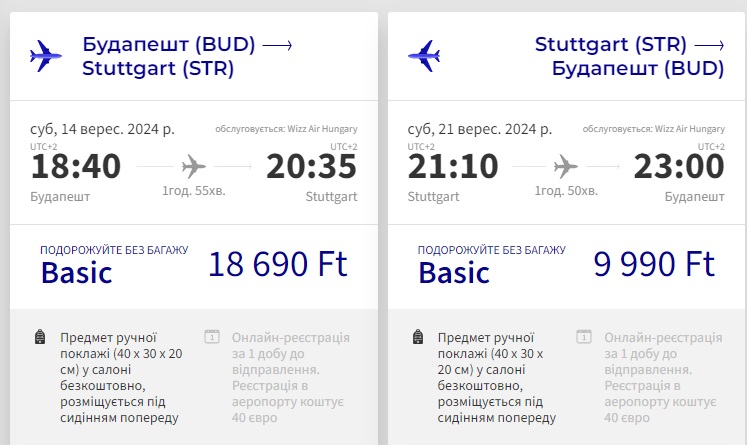
Task: Click the gray plane icon under 1год. 55хв.
Action: point(194,166)
